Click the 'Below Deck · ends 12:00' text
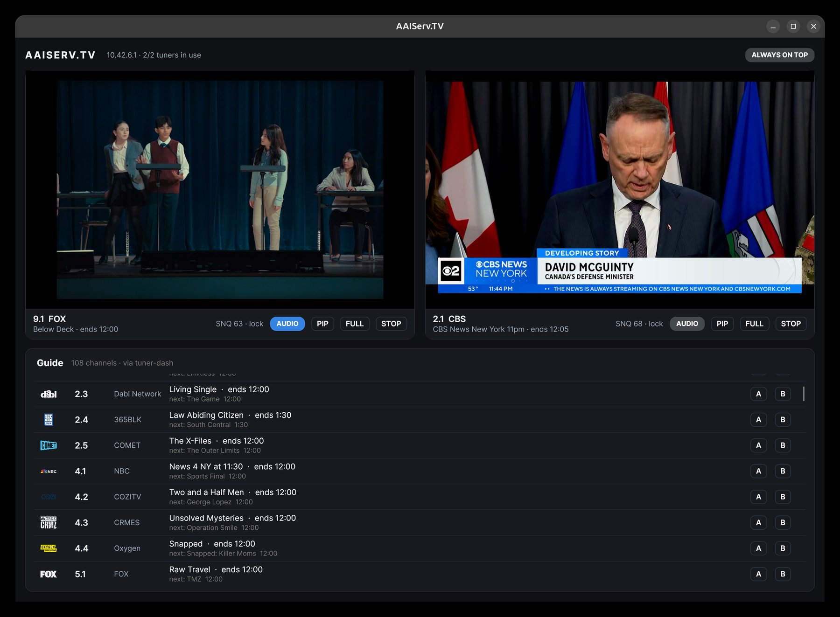The width and height of the screenshot is (840, 617). [76, 329]
